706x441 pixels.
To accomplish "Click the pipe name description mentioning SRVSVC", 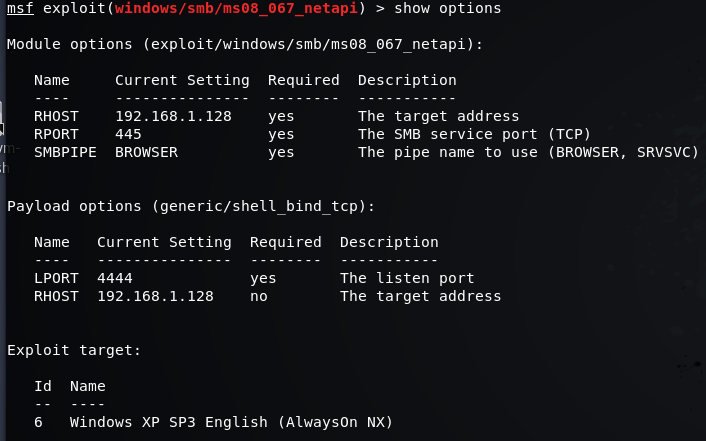I will pos(528,152).
